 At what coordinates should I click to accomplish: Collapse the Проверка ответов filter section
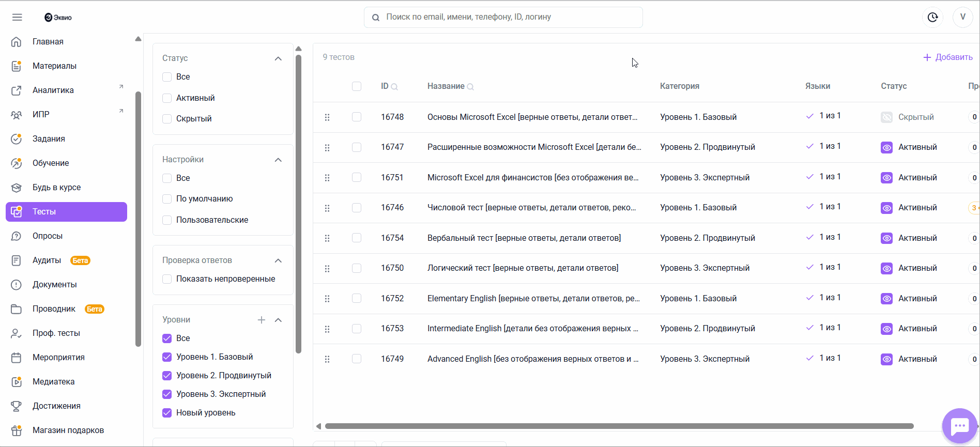click(x=278, y=260)
